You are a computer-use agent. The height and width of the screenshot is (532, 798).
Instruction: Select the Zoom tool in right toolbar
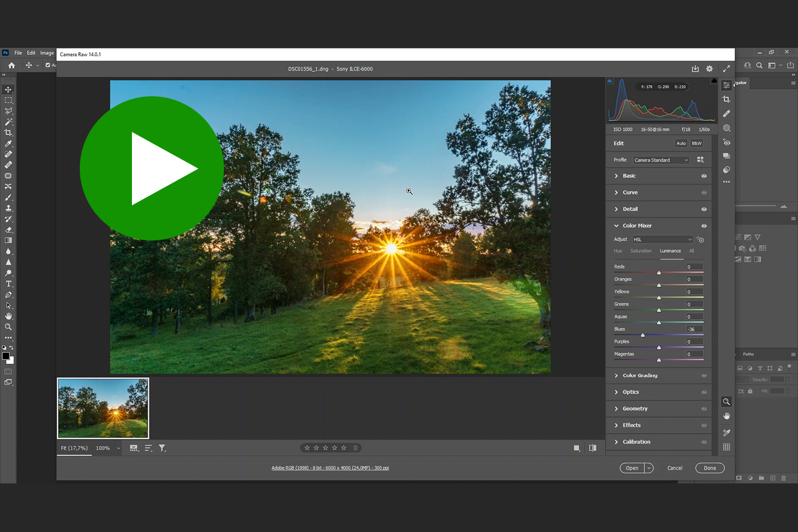[726, 402]
